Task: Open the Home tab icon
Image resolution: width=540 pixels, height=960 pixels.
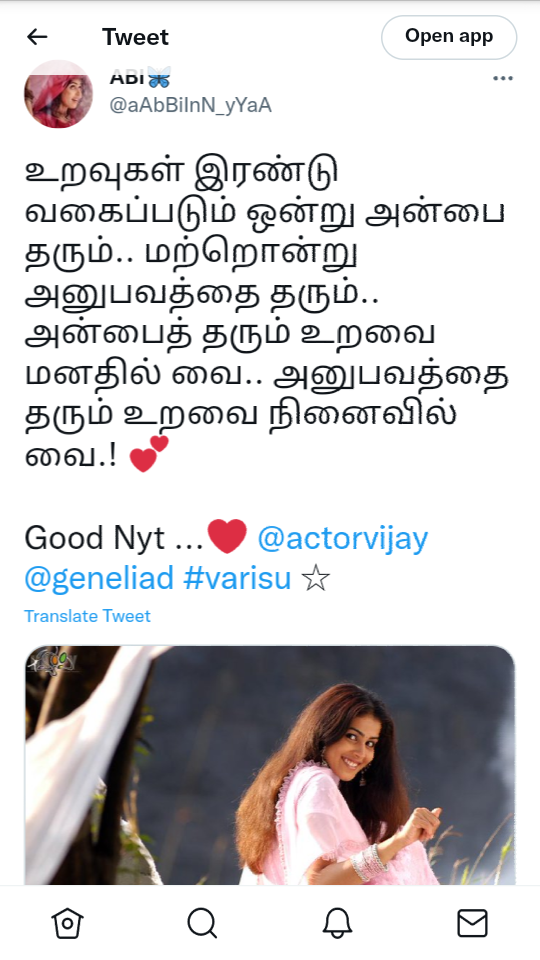Action: pos(67,922)
